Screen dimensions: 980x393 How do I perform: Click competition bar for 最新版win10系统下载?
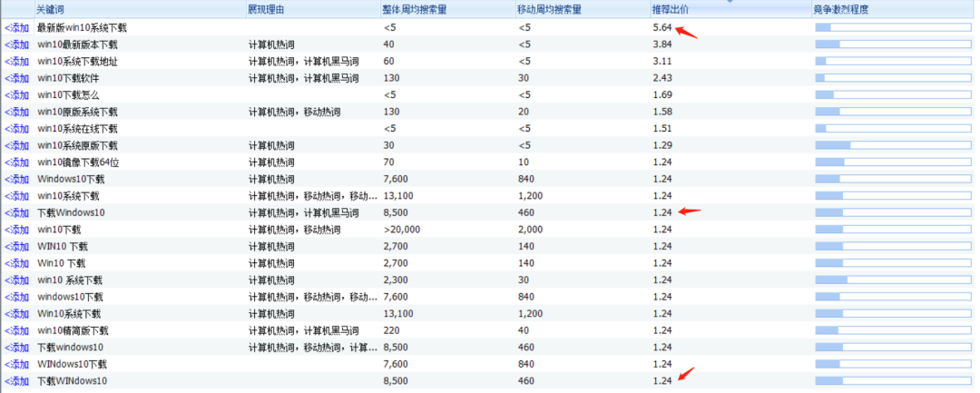point(893,28)
